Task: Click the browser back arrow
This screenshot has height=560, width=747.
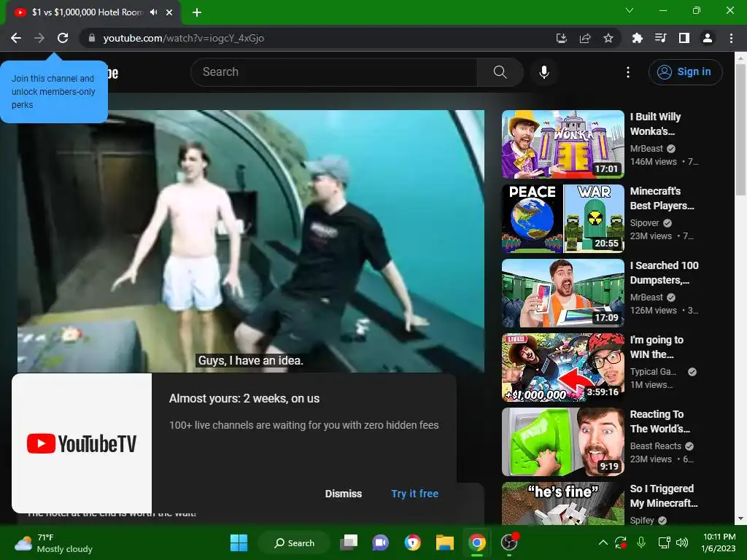Action: pos(16,38)
